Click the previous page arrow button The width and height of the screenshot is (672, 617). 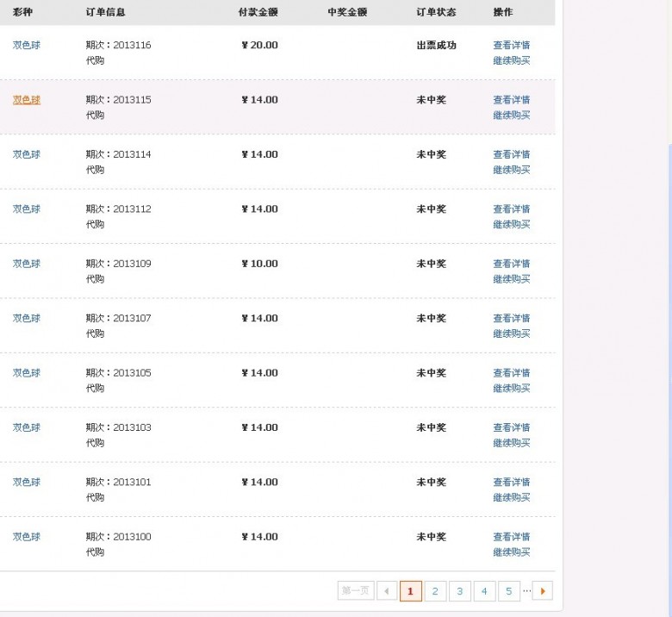coord(387,591)
